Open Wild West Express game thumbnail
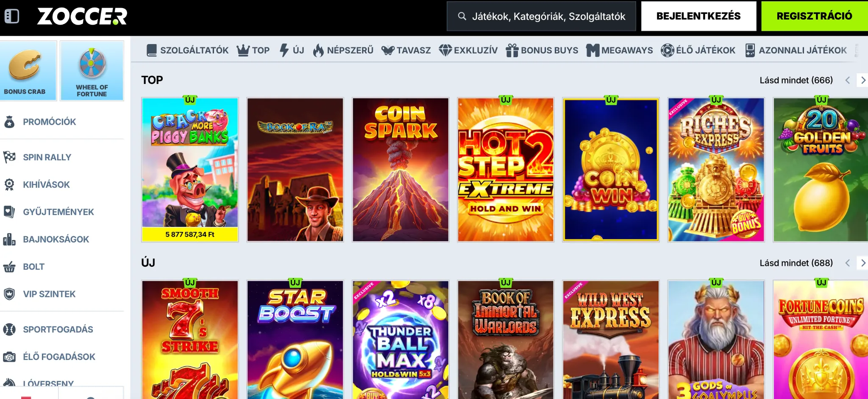This screenshot has width=868, height=399. coord(611,340)
